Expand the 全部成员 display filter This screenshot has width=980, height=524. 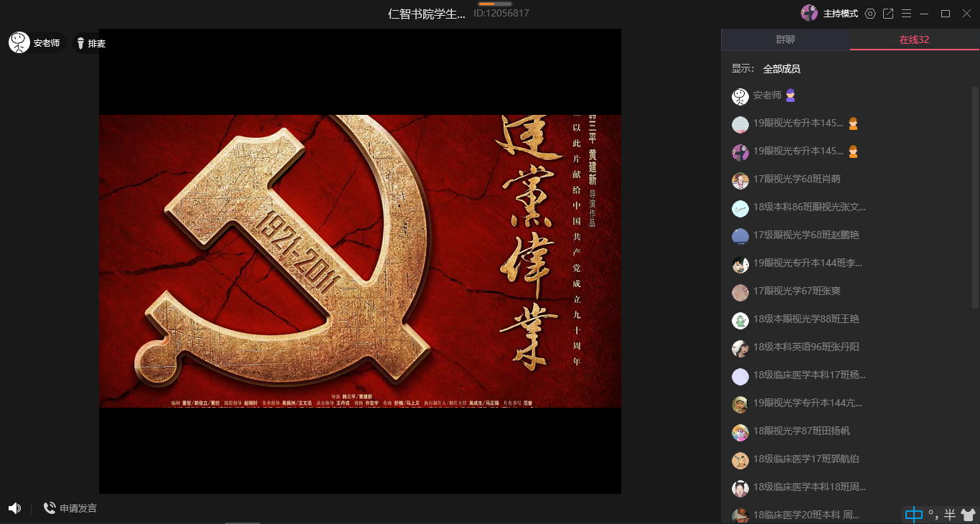click(781, 69)
